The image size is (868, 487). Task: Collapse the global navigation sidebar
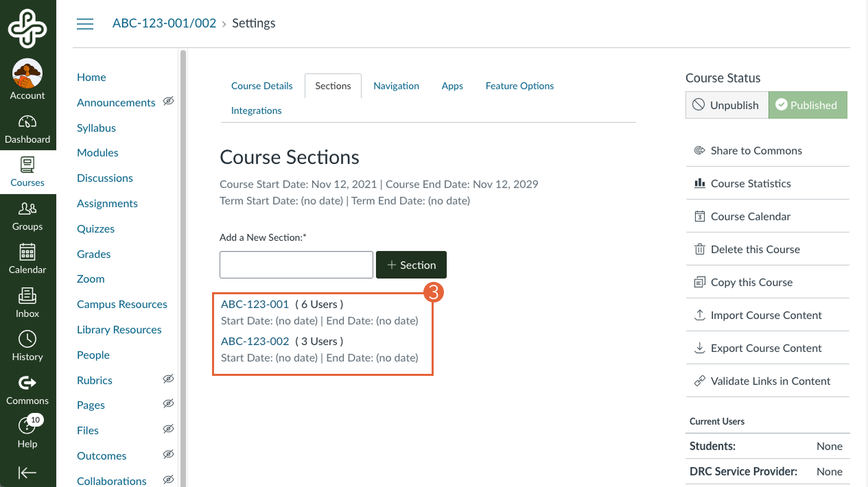click(27, 472)
